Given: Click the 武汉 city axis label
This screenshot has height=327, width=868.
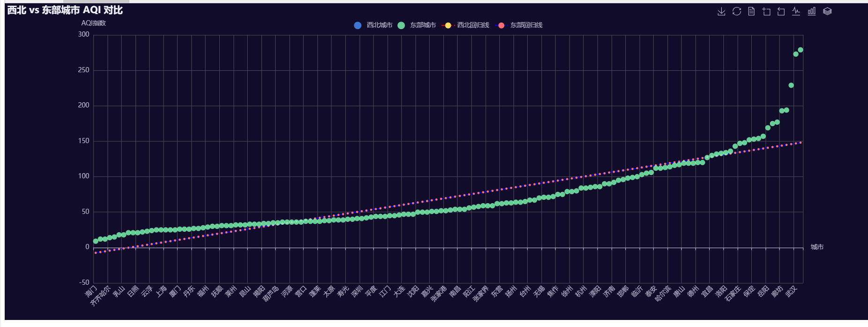Looking at the screenshot, I should click(x=791, y=291).
